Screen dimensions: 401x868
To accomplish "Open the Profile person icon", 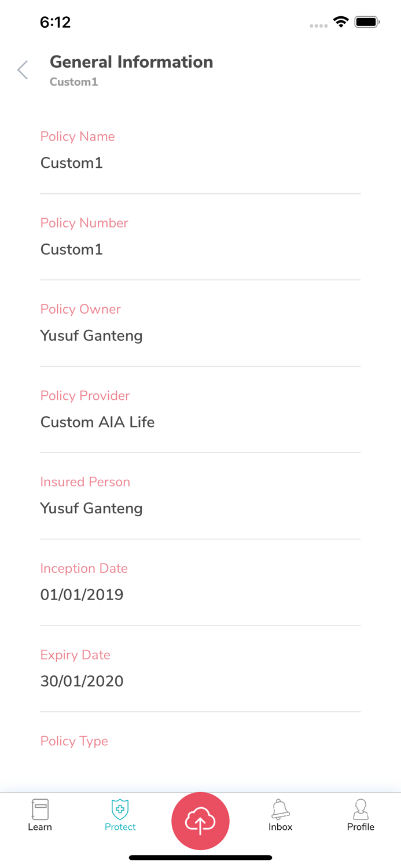I will click(x=360, y=809).
